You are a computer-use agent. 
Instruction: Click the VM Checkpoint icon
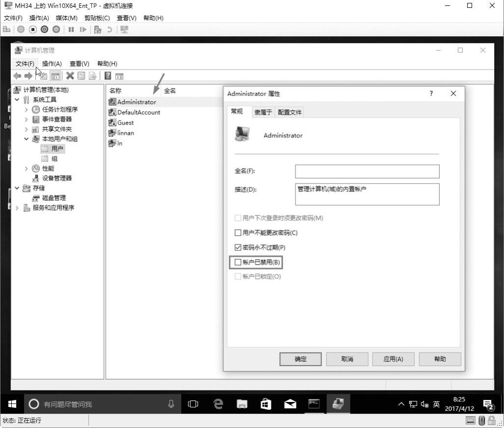tap(98, 29)
